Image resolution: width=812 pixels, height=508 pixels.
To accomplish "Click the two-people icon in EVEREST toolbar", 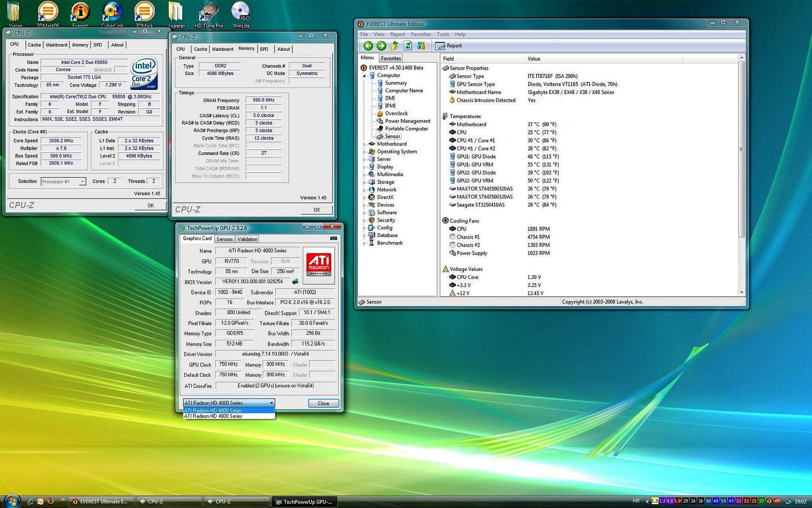I will click(421, 46).
